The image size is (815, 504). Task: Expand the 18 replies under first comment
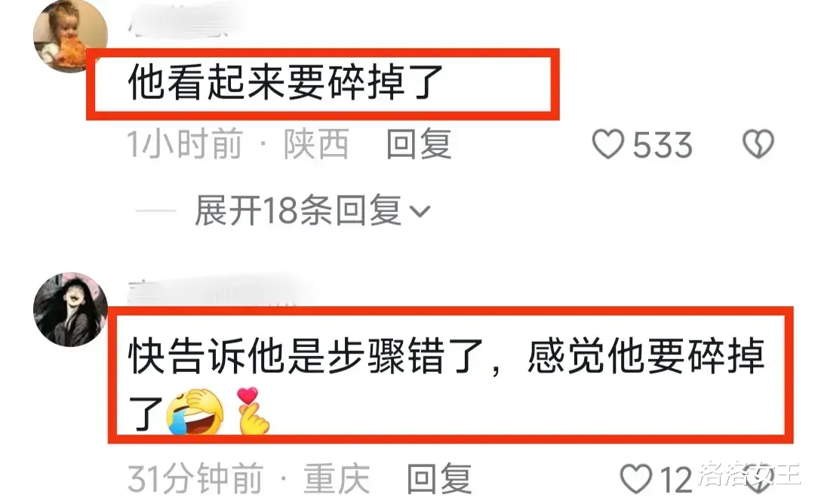297,211
